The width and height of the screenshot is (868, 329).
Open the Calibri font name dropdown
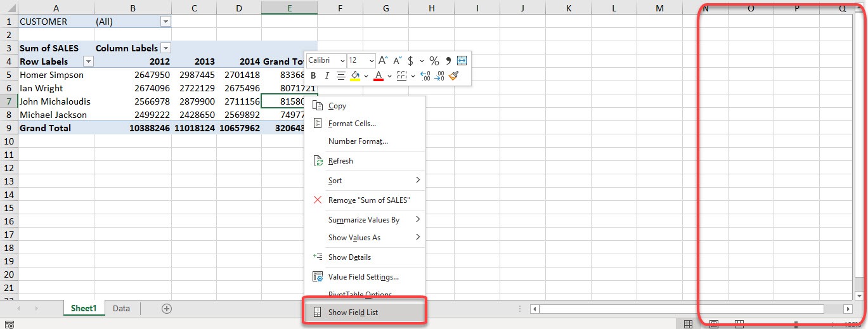point(342,61)
